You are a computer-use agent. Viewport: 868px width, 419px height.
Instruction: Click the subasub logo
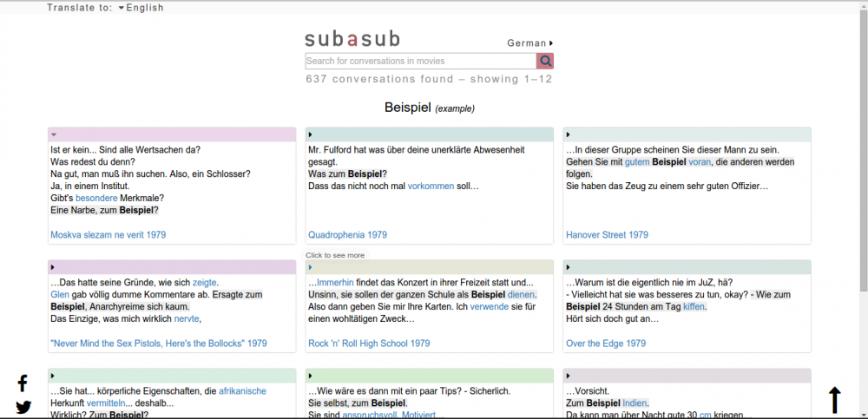[352, 39]
